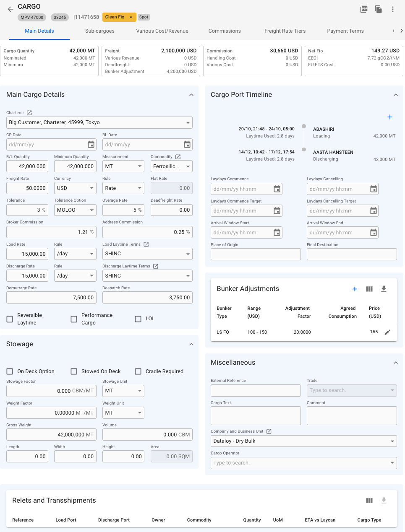Open the Charterer external link icon
Screen dimensions: 405x532
click(29, 113)
